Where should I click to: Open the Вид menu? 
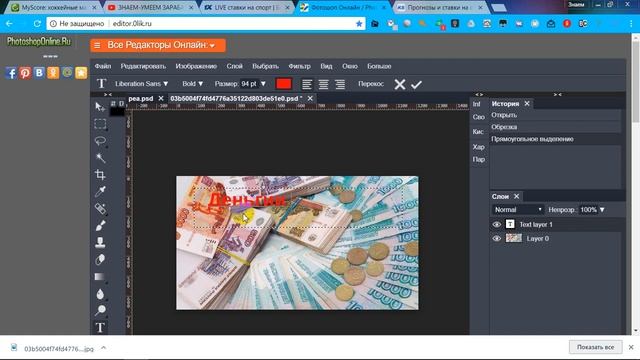[x=326, y=66]
